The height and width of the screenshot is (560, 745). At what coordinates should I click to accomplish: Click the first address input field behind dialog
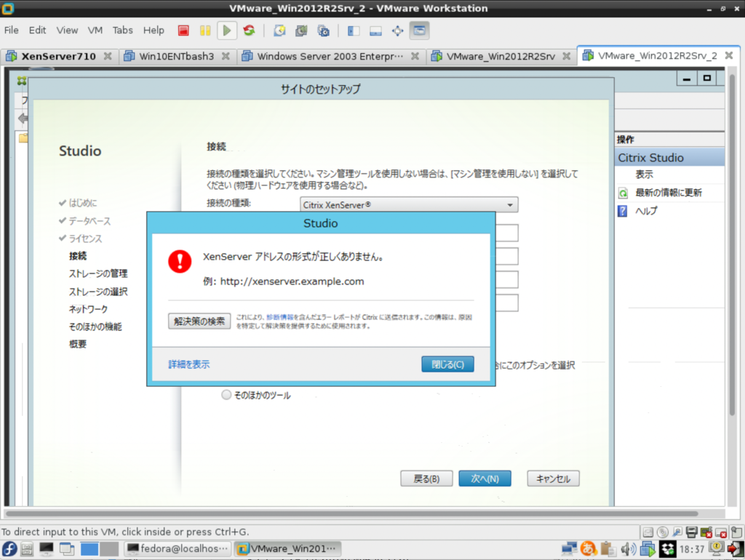pyautogui.click(x=507, y=233)
